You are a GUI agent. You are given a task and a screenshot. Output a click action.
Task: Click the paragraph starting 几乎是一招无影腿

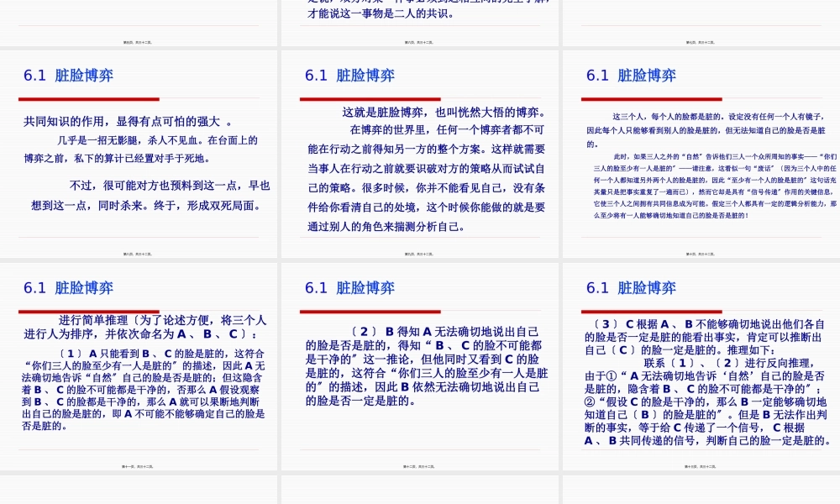coord(141,150)
